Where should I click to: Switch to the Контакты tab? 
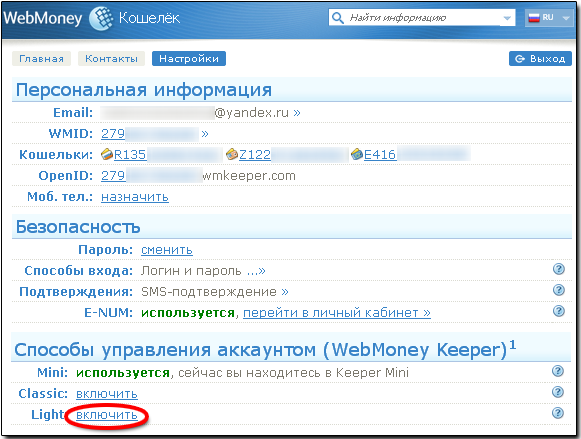pyautogui.click(x=111, y=59)
